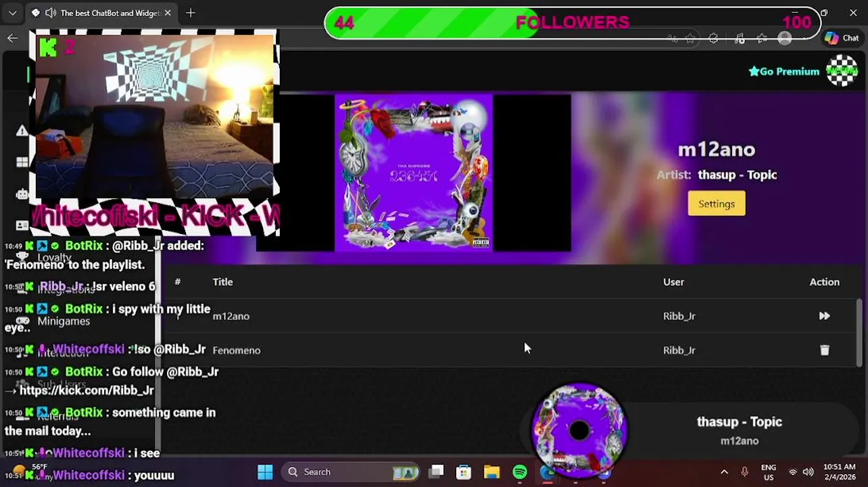Click the spinning disc in the player widget
Image resolution: width=868 pixels, height=487 pixels.
point(579,431)
